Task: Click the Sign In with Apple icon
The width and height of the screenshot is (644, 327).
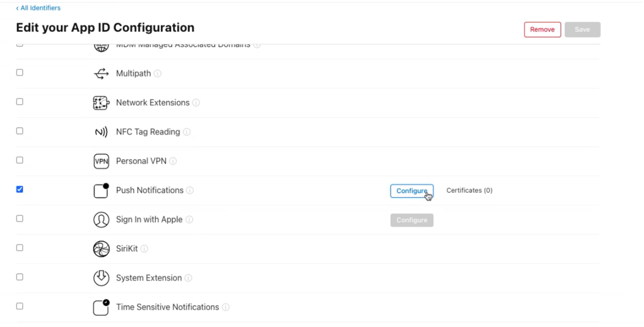Action: (101, 219)
